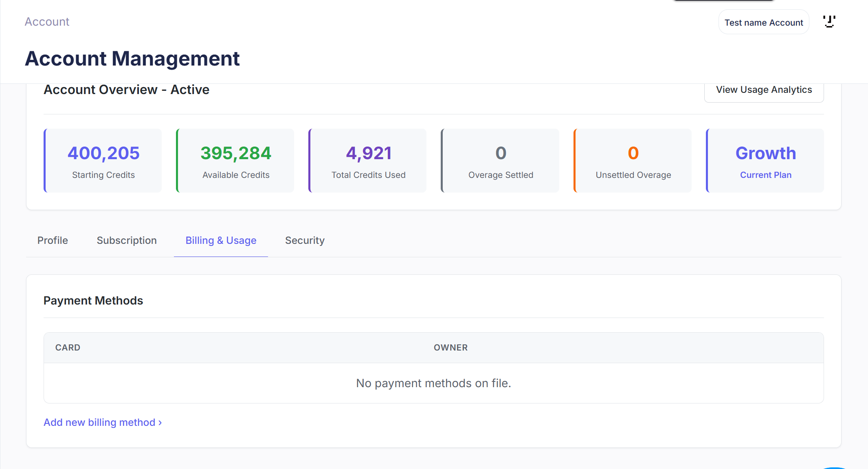Select the Available Credits 395,284 card
Image resolution: width=868 pixels, height=469 pixels.
tap(235, 161)
